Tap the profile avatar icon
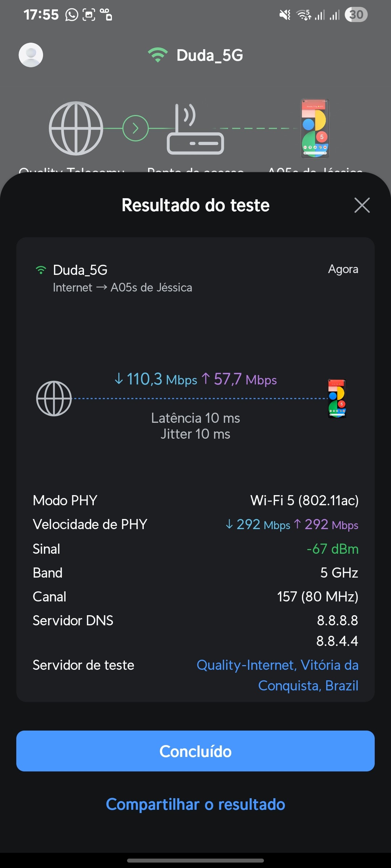 (x=31, y=55)
